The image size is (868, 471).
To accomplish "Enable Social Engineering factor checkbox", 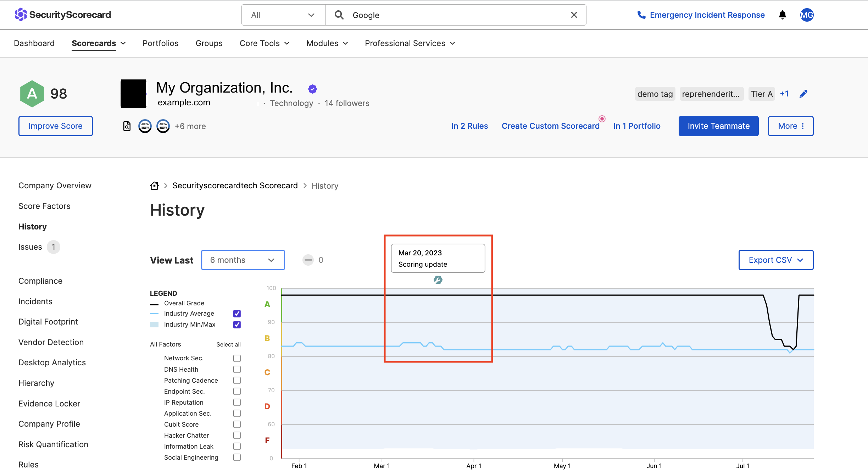I will (x=237, y=457).
